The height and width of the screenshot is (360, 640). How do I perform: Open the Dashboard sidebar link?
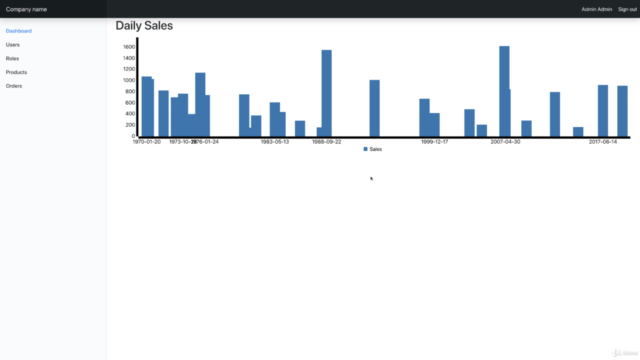19,31
